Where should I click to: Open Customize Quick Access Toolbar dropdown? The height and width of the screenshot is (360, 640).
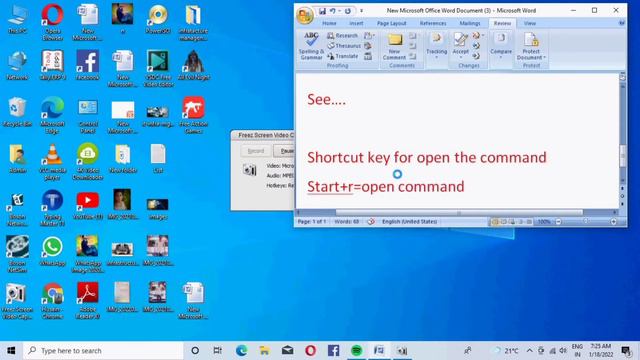(x=361, y=11)
